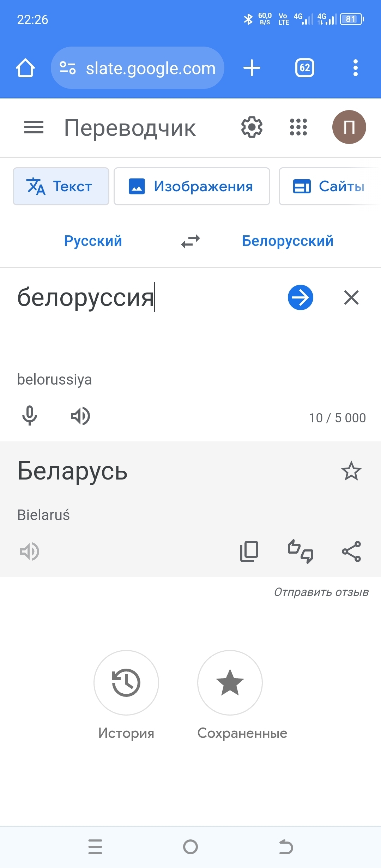This screenshot has height=868, width=381.
Task: Share the translated text
Action: [x=351, y=551]
